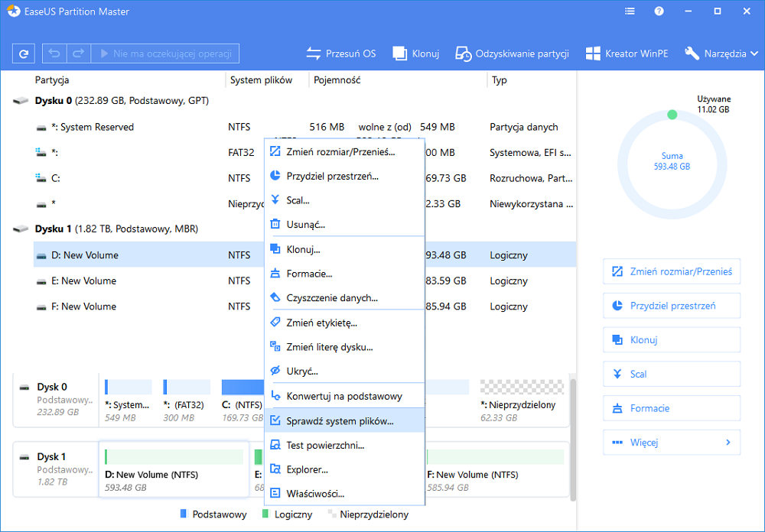Image resolution: width=765 pixels, height=532 pixels.
Task: Click the clone icon beside Klonuj menu entry
Action: pyautogui.click(x=275, y=249)
